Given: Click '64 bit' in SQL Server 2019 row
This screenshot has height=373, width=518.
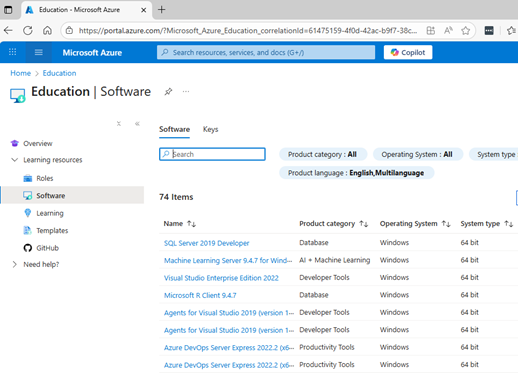Looking at the screenshot, I should 469,243.
